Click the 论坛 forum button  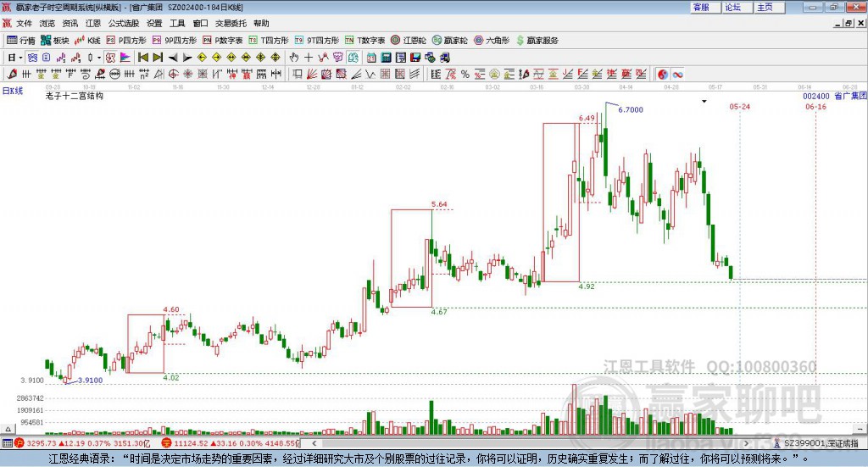tap(737, 7)
